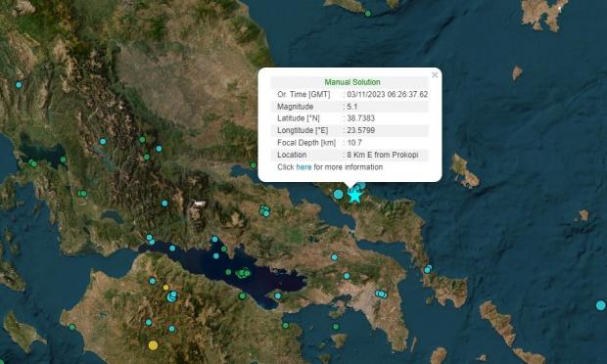Close the Manual Solution popup
Image resolution: width=607 pixels, height=364 pixels.
point(435,75)
